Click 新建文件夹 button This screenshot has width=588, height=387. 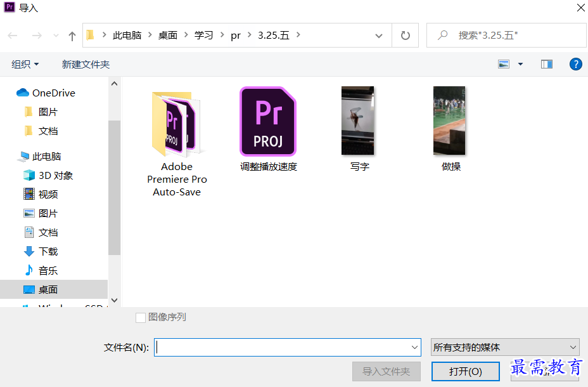click(x=86, y=64)
